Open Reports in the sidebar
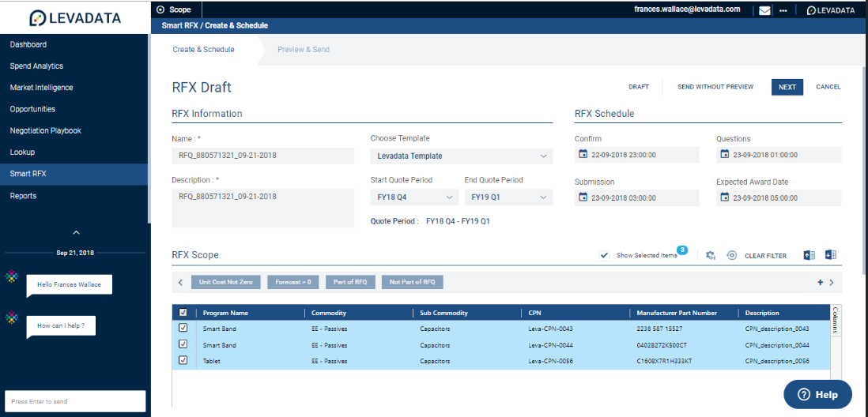 click(23, 196)
